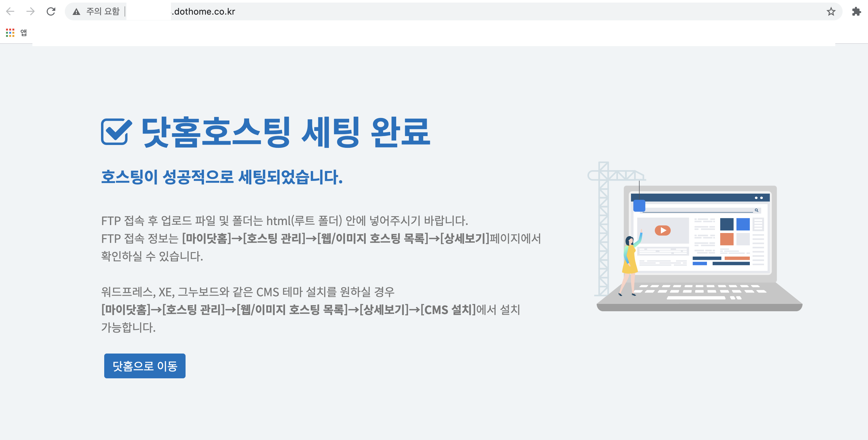Click the orange square in the illustration
This screenshot has height=440, width=868.
pos(727,239)
